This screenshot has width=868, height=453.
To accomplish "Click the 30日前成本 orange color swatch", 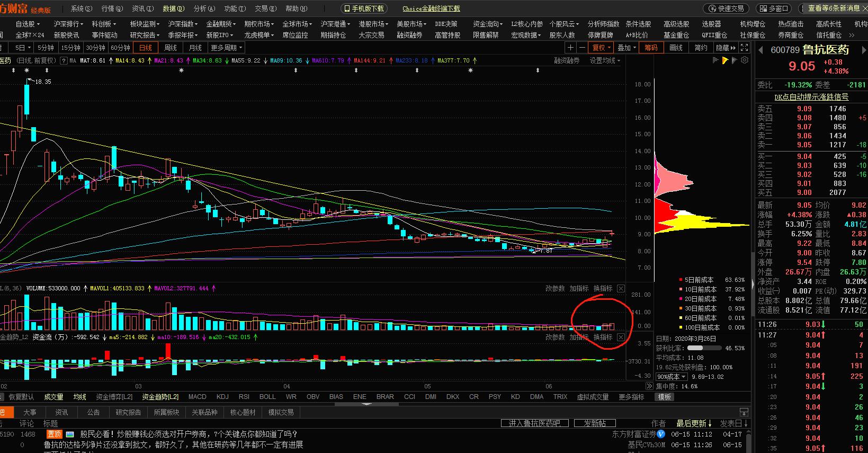I will click(681, 308).
